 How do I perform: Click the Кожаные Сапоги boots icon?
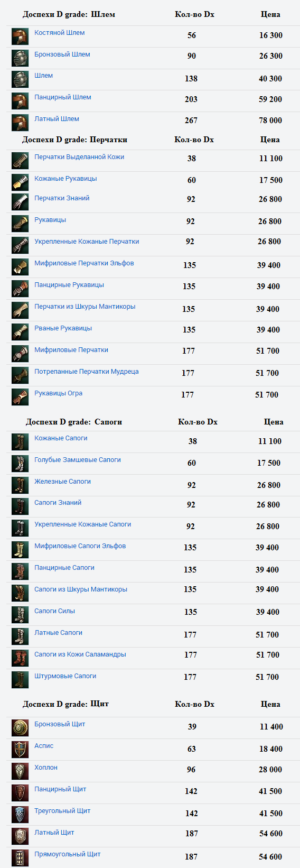[20, 442]
